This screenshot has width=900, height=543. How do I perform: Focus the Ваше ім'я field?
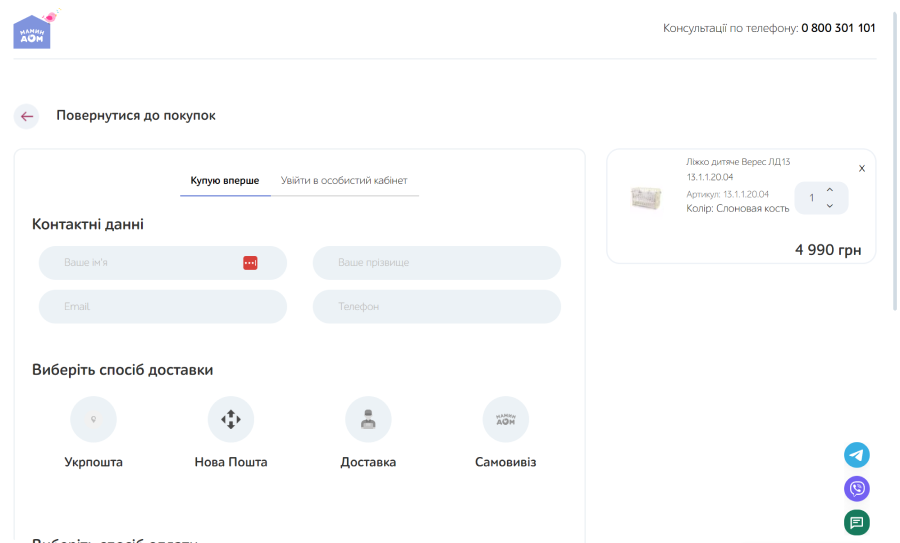pos(162,263)
